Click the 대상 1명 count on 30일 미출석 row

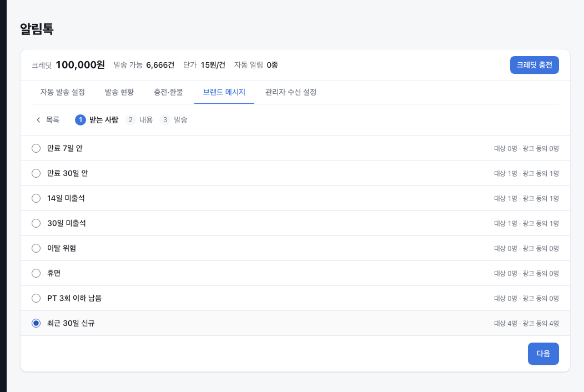505,224
